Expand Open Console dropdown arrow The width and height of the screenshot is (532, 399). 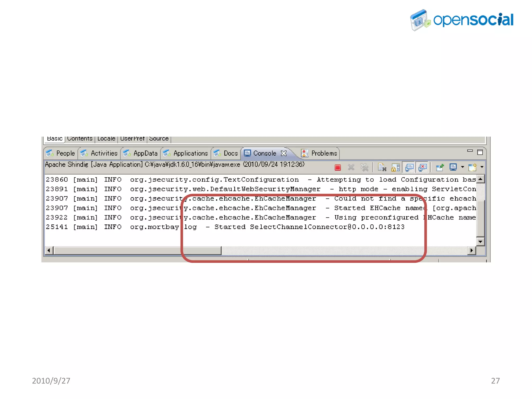point(482,167)
